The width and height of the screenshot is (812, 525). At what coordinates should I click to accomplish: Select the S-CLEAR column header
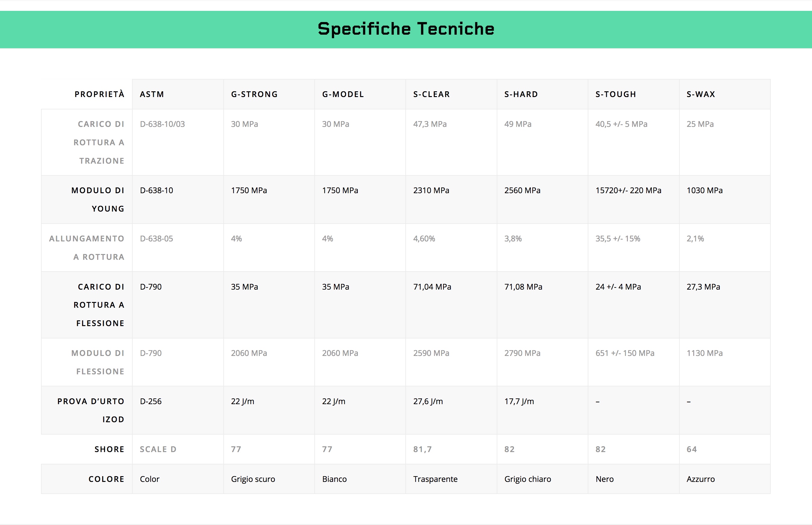432,94
